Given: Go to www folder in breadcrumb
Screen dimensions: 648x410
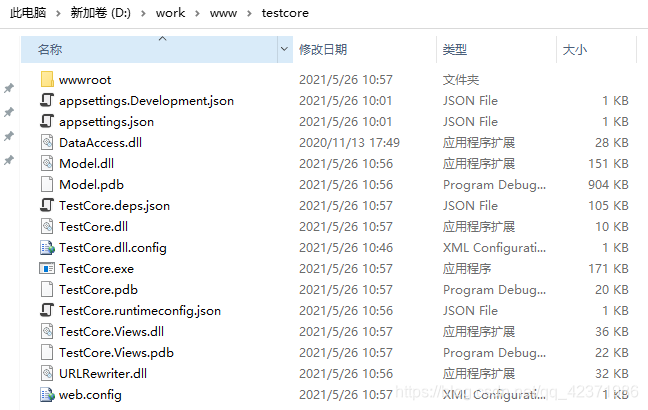Looking at the screenshot, I should (x=223, y=13).
